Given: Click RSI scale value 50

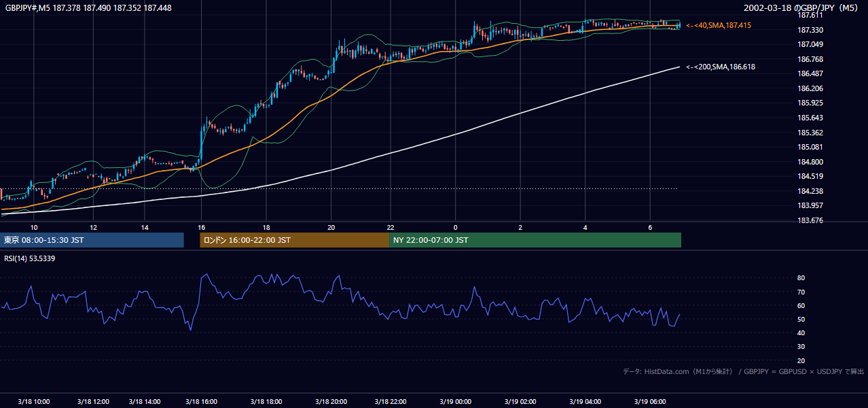Looking at the screenshot, I should pyautogui.click(x=801, y=320).
